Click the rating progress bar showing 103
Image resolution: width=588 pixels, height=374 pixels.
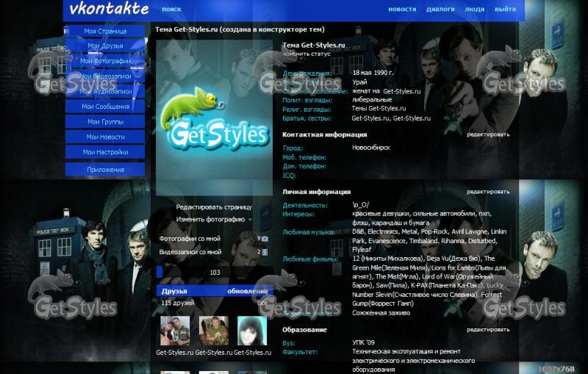214,273
